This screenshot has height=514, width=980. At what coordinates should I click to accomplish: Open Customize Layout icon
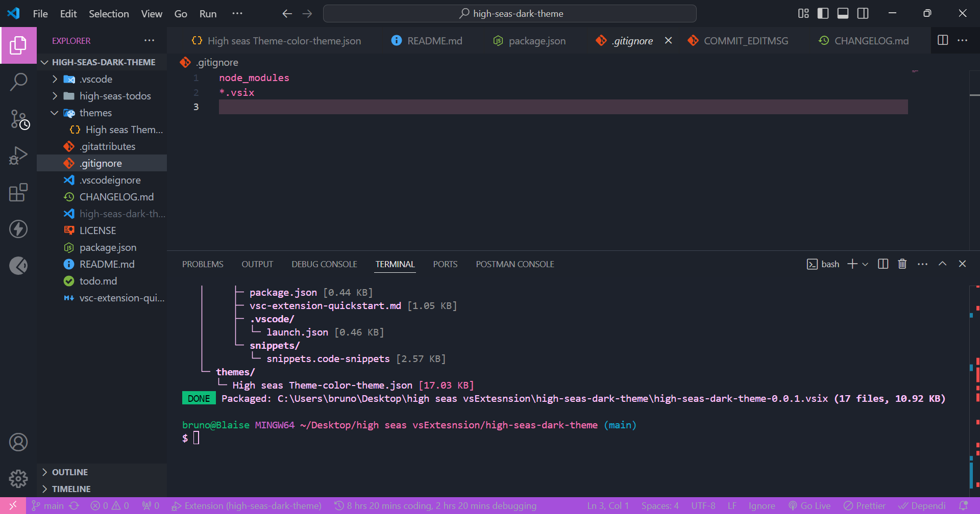(803, 14)
